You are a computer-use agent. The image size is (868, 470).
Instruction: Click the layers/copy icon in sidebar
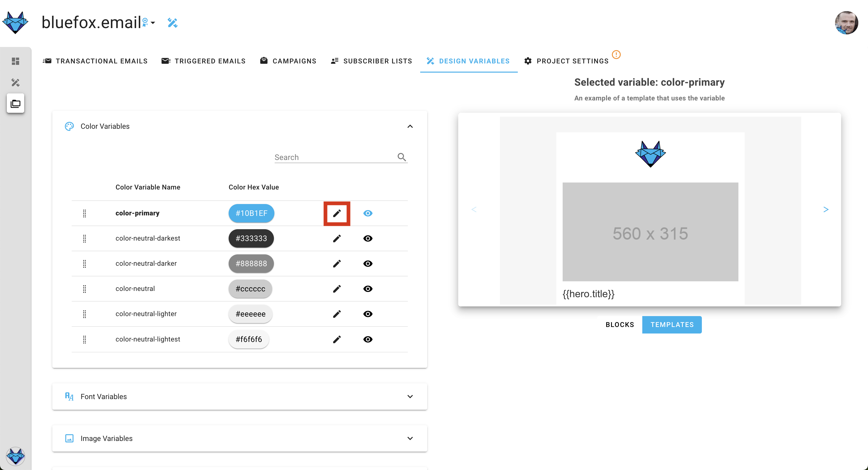[x=16, y=104]
